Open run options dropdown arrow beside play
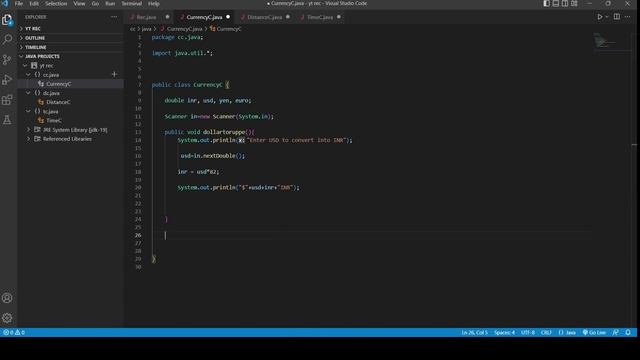Viewport: 640px width, 360px height. [x=607, y=17]
